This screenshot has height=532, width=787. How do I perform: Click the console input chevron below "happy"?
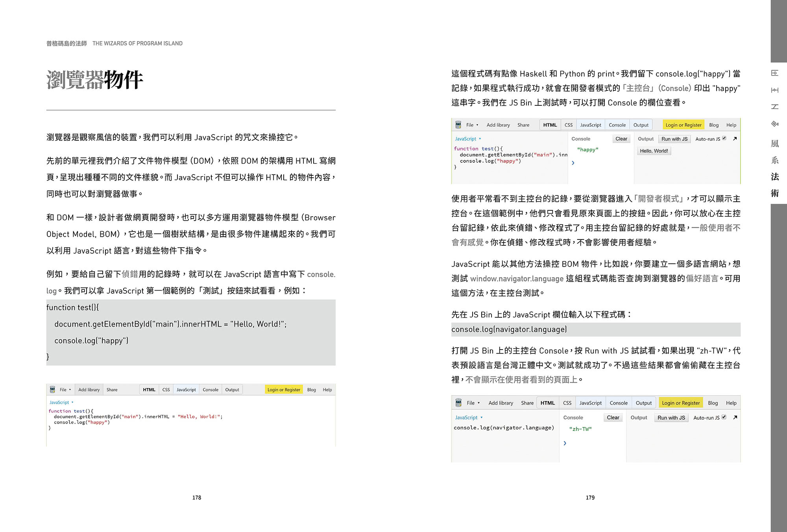point(573,163)
